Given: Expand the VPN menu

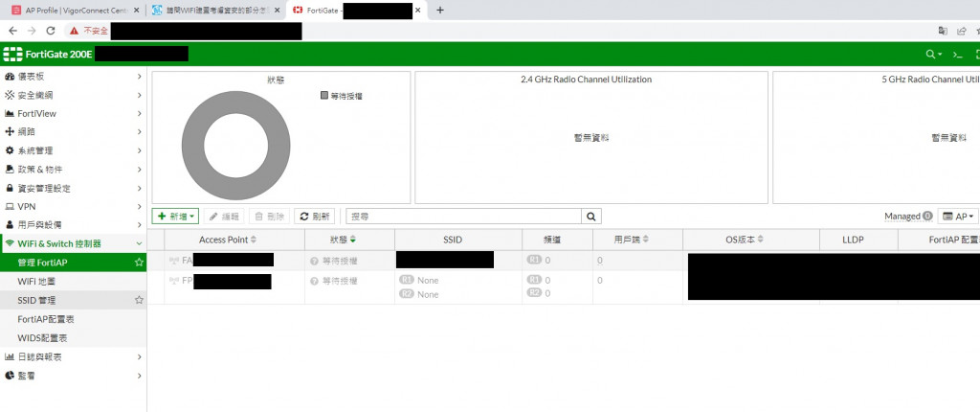Looking at the screenshot, I should tap(73, 206).
